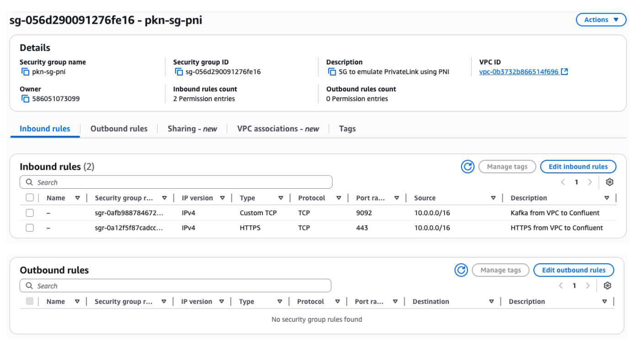Screen dimensions: 644x351
Task: Select the HTTPS port 443 rule
Action: coord(30,228)
